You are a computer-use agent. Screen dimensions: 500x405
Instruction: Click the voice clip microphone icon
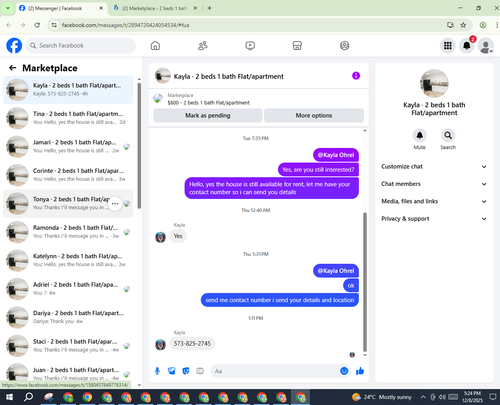click(x=157, y=371)
